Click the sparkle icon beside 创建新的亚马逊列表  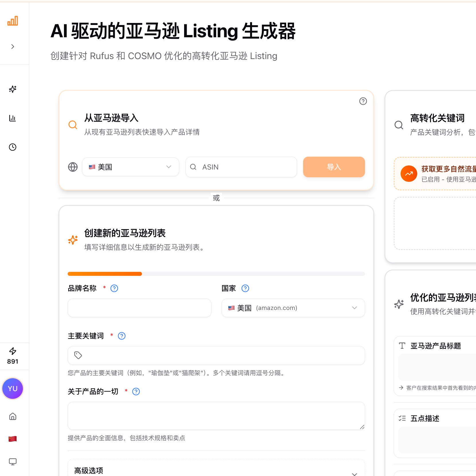coord(73,240)
